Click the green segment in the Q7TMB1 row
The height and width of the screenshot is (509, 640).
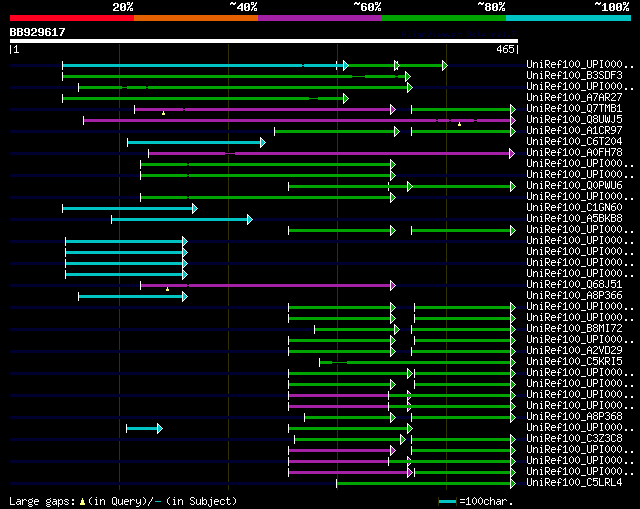[x=464, y=109]
